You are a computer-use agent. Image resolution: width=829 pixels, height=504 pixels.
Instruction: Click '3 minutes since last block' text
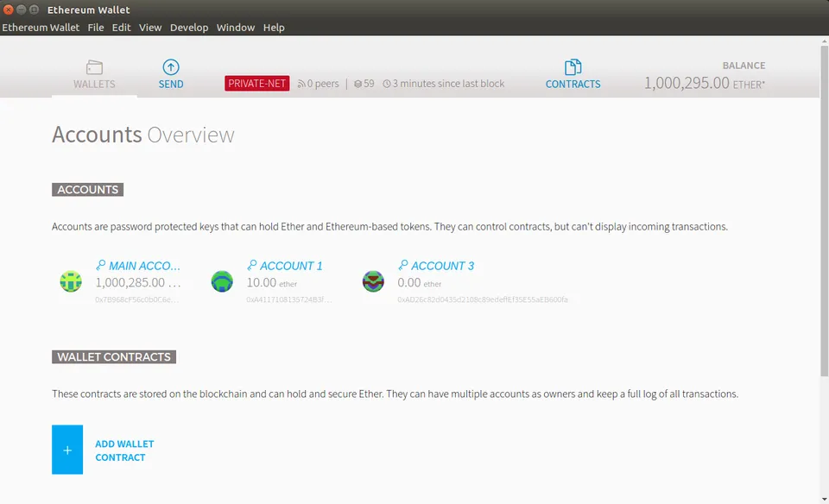[x=448, y=84]
